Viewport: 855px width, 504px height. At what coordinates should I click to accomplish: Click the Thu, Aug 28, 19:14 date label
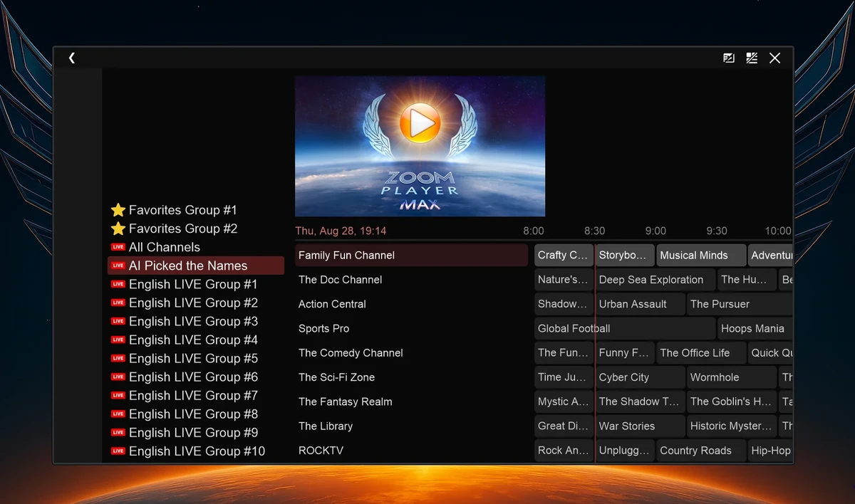tap(341, 231)
